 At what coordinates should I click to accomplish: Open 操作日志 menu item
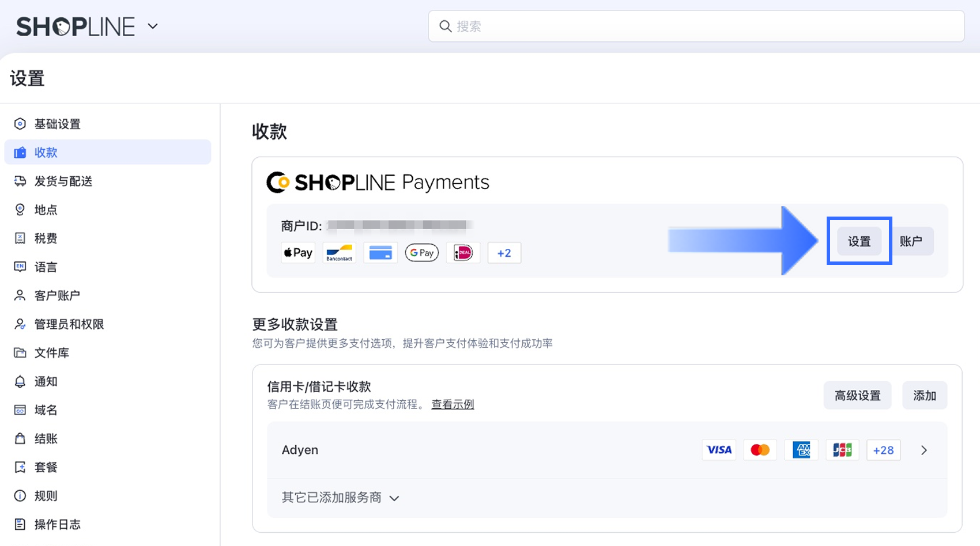point(108,524)
